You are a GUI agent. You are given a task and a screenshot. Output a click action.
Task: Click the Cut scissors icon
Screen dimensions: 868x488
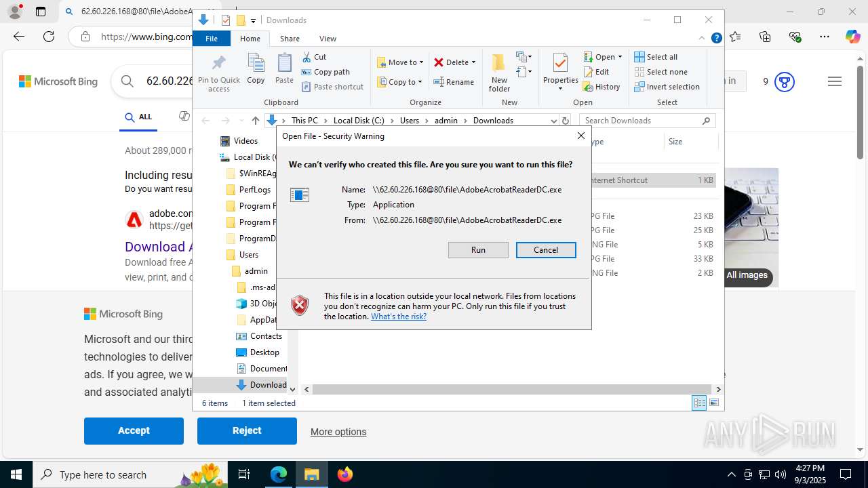point(307,57)
